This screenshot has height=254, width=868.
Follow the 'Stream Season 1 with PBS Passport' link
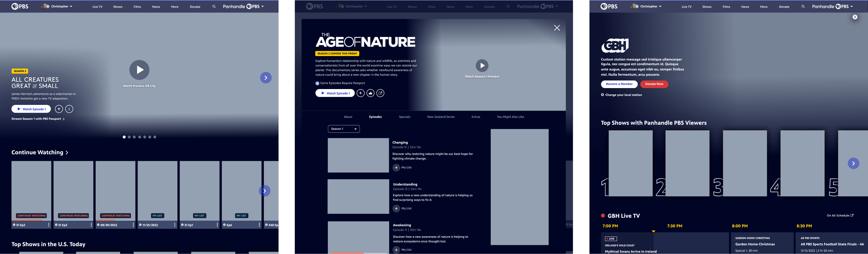tap(38, 119)
